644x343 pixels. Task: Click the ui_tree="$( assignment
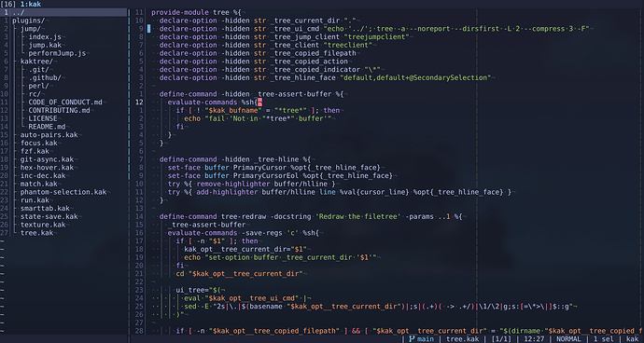(199, 290)
